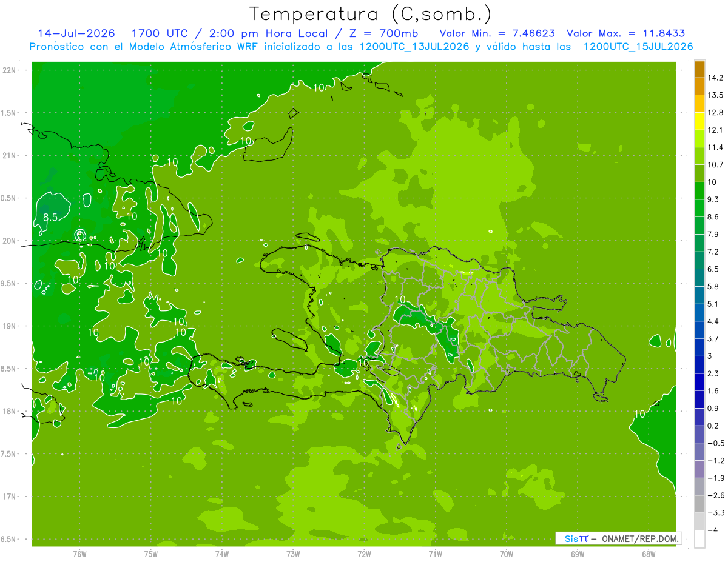Viewport: 728px width, 562px height.
Task: Click the '10.7' colorbar scale value
Action: pyautogui.click(x=715, y=165)
